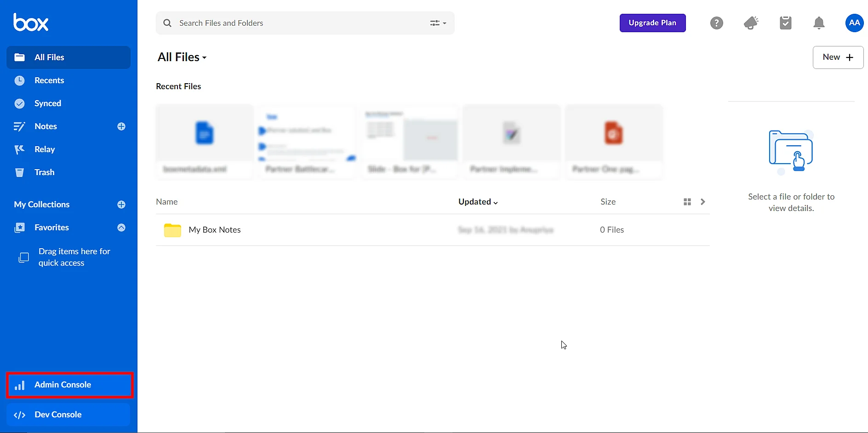This screenshot has height=433, width=868.
Task: Expand the details side panel chevron
Action: coord(702,201)
